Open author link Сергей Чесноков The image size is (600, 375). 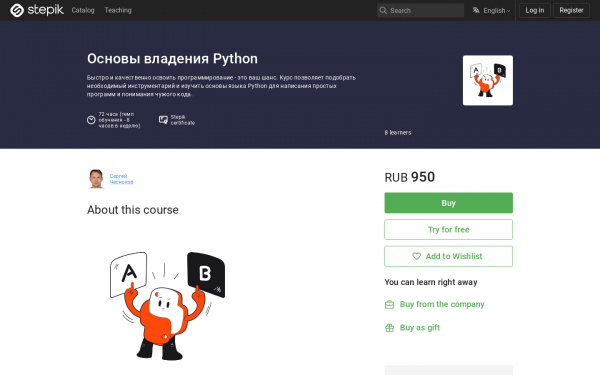pos(121,179)
